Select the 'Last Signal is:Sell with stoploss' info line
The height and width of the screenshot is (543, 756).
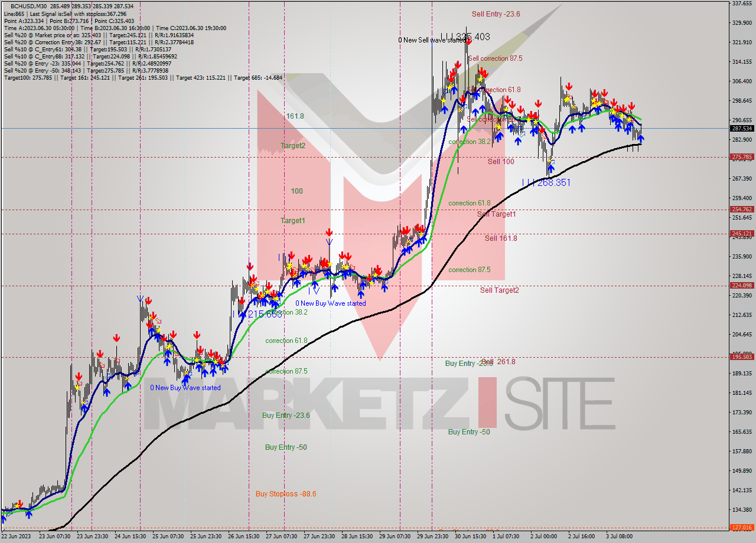point(65,14)
